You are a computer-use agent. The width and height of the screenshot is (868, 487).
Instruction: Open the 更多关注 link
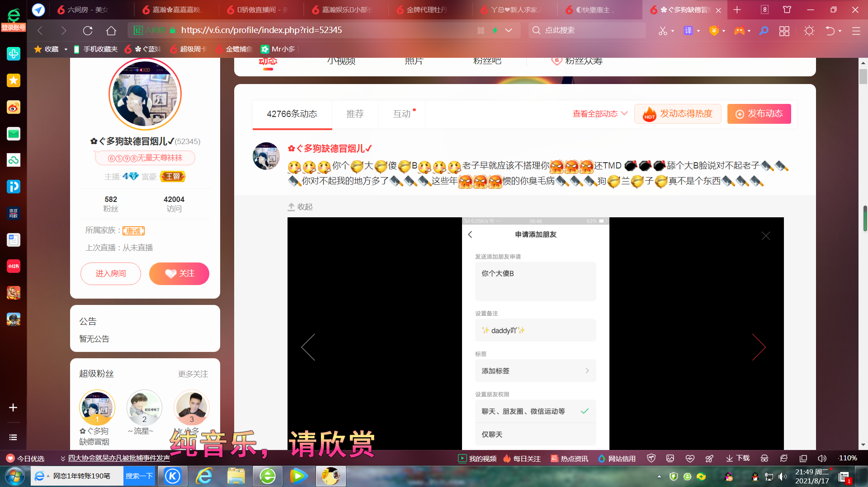[x=193, y=374]
